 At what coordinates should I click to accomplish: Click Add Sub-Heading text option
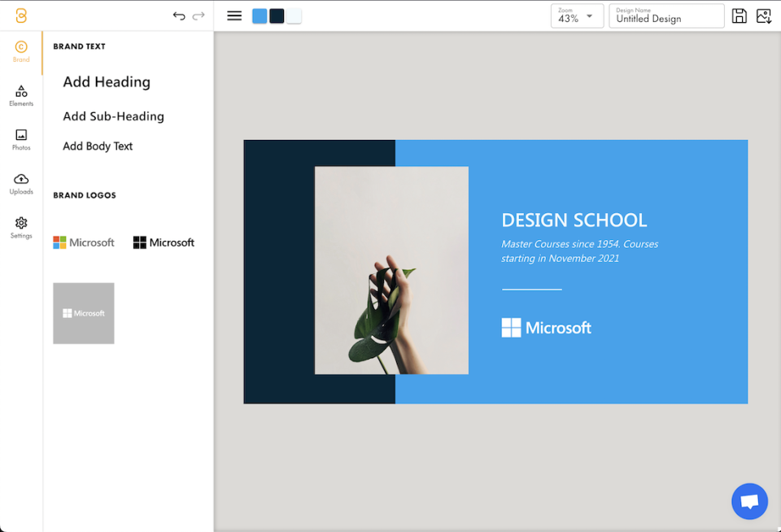click(113, 116)
